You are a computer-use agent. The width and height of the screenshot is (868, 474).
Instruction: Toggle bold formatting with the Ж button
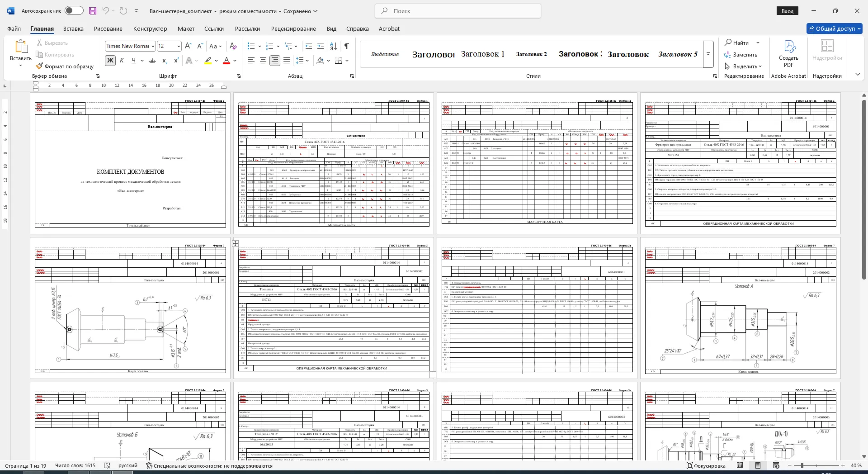pyautogui.click(x=110, y=61)
